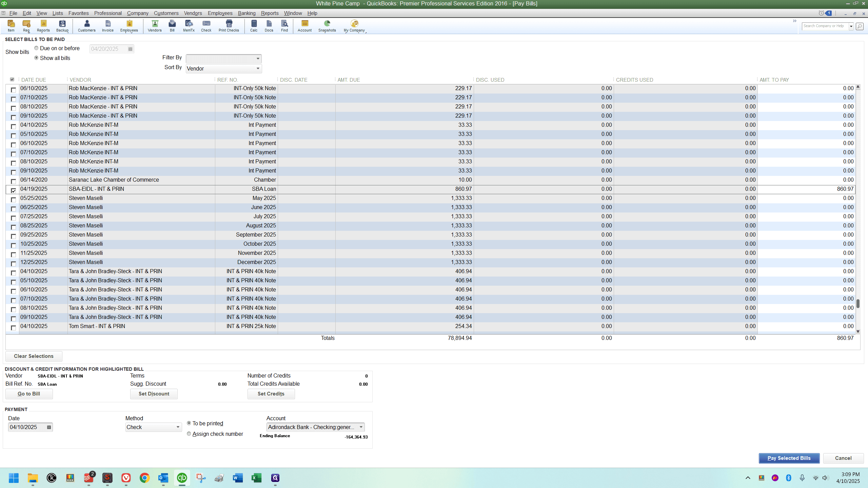Click the Clear Selections button

pyautogui.click(x=34, y=356)
